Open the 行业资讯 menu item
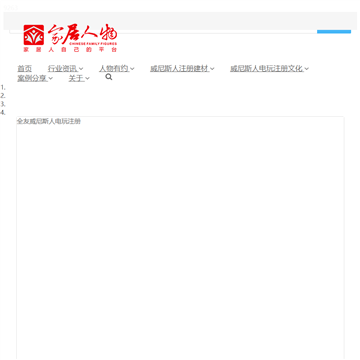This screenshot has width=360, height=360. tap(62, 69)
